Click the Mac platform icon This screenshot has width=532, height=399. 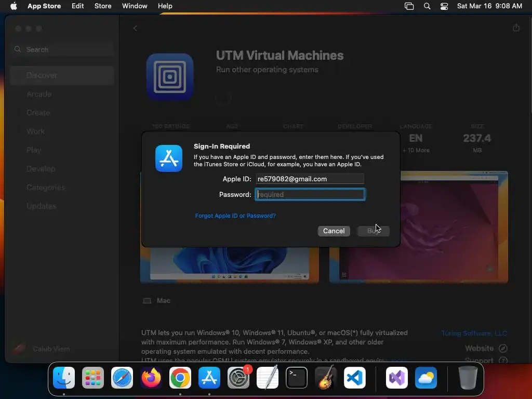coord(147,301)
